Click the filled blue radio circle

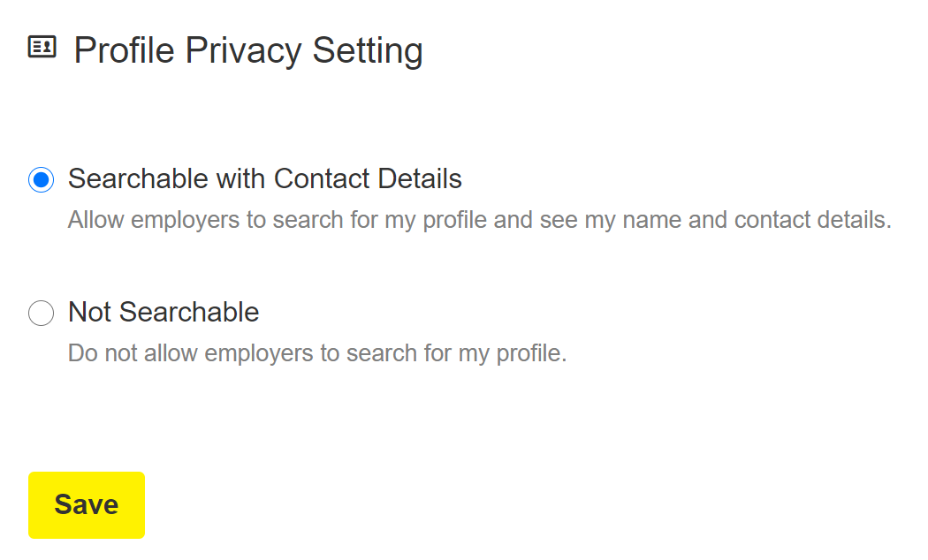(42, 180)
